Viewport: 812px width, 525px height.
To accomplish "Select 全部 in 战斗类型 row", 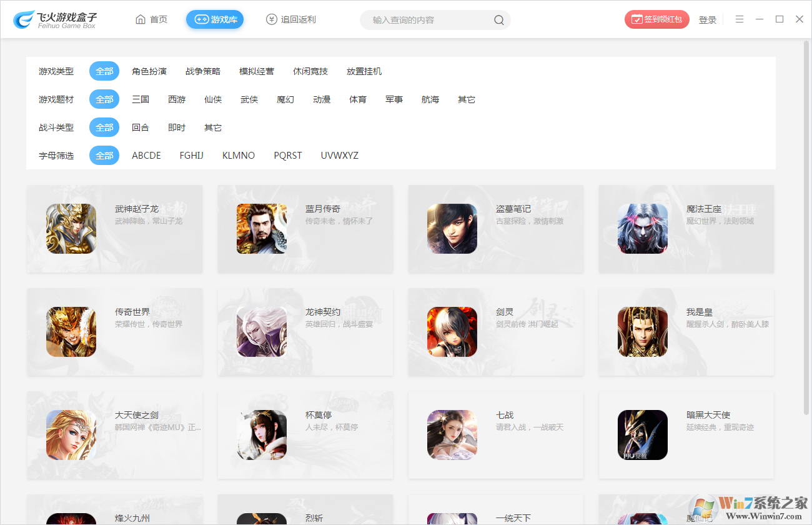I will point(104,127).
